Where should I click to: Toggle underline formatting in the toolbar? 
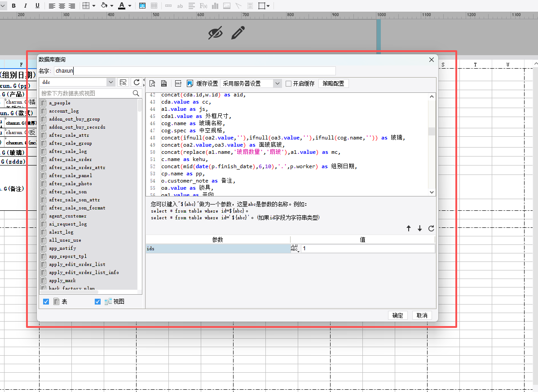tap(37, 5)
